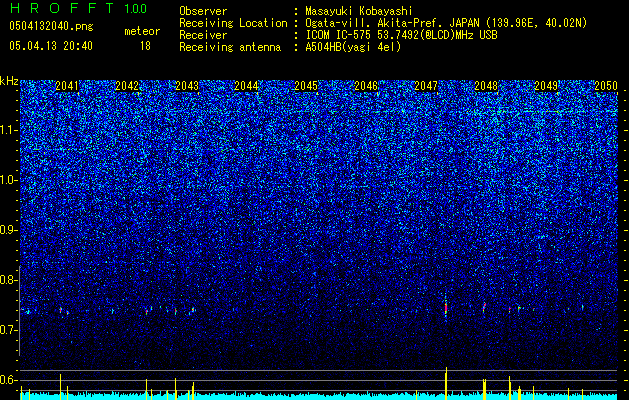This screenshot has width=629, height=400.
Task: Click the 0.9 frequency axis label
Action: pos(9,230)
